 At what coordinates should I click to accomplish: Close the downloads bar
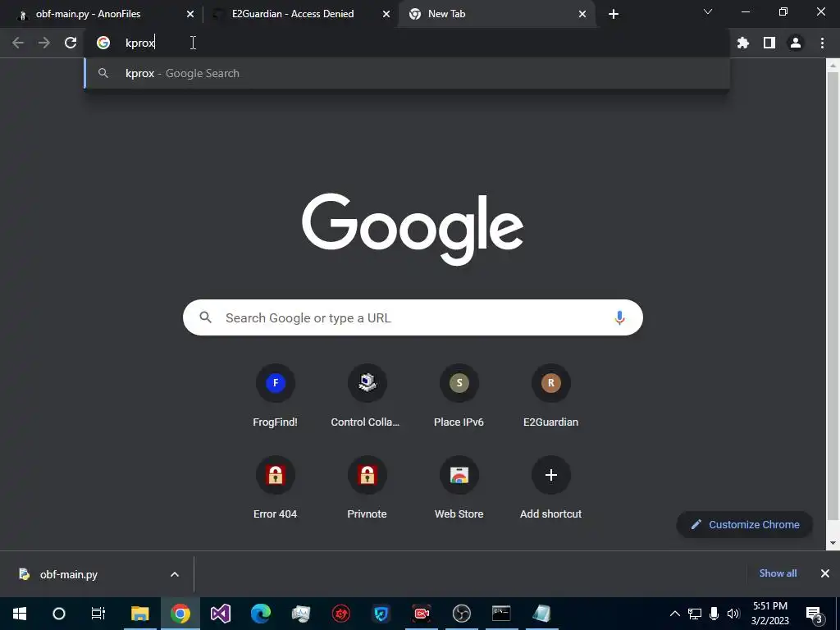click(x=825, y=573)
